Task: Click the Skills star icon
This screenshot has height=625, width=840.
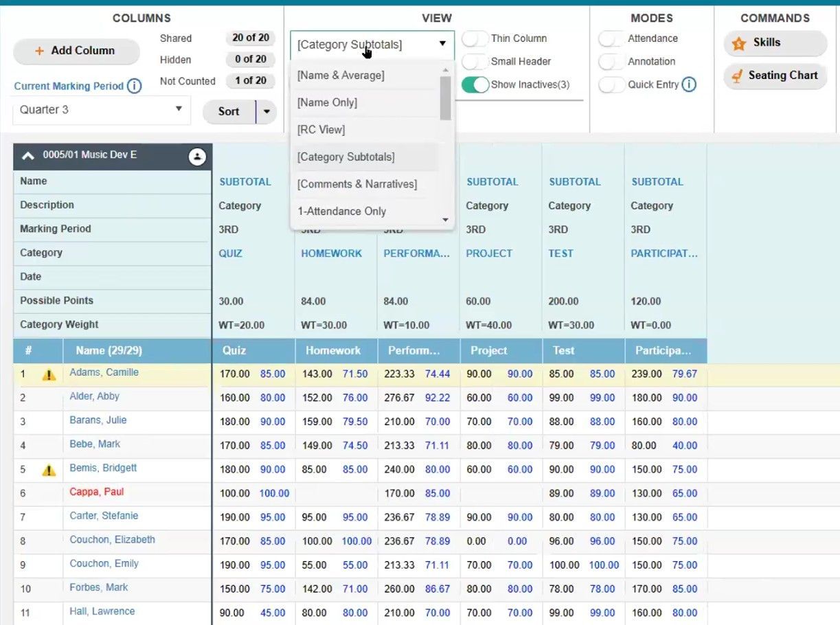Action: (x=738, y=43)
